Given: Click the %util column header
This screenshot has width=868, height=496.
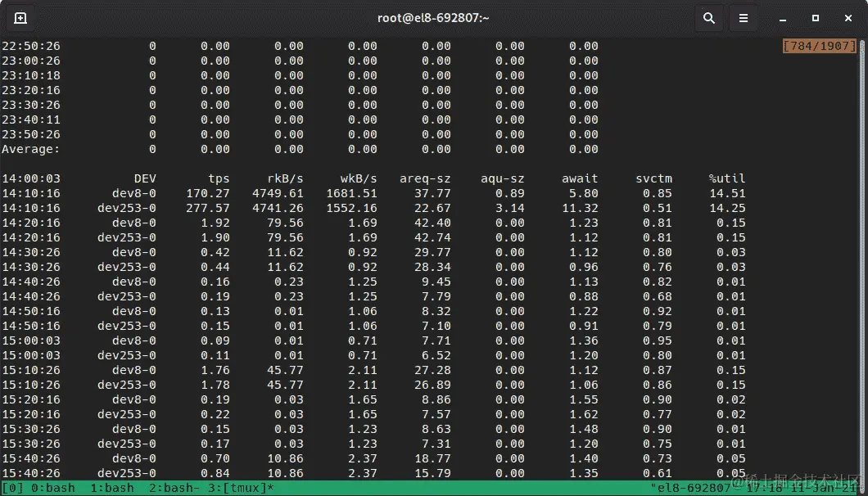Looking at the screenshot, I should (727, 178).
